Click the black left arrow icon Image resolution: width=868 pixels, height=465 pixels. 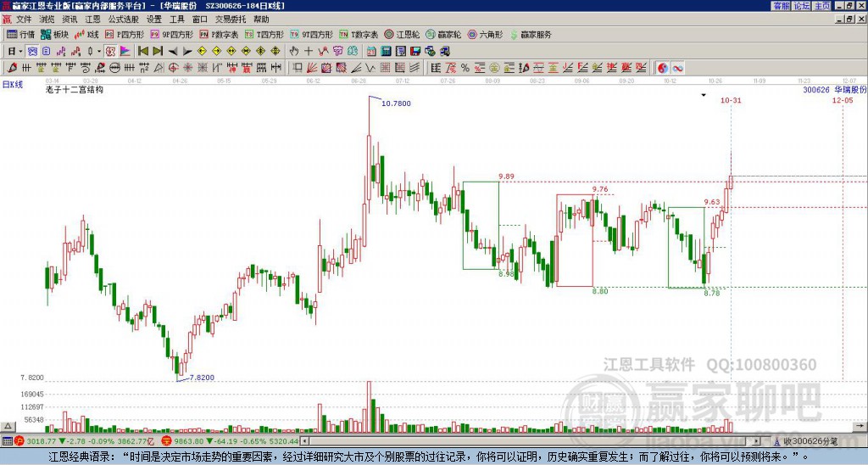173,52
